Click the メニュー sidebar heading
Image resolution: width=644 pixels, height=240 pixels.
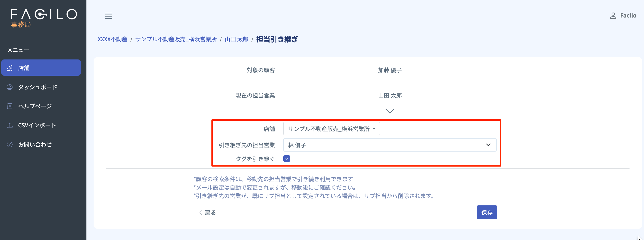pyautogui.click(x=18, y=50)
